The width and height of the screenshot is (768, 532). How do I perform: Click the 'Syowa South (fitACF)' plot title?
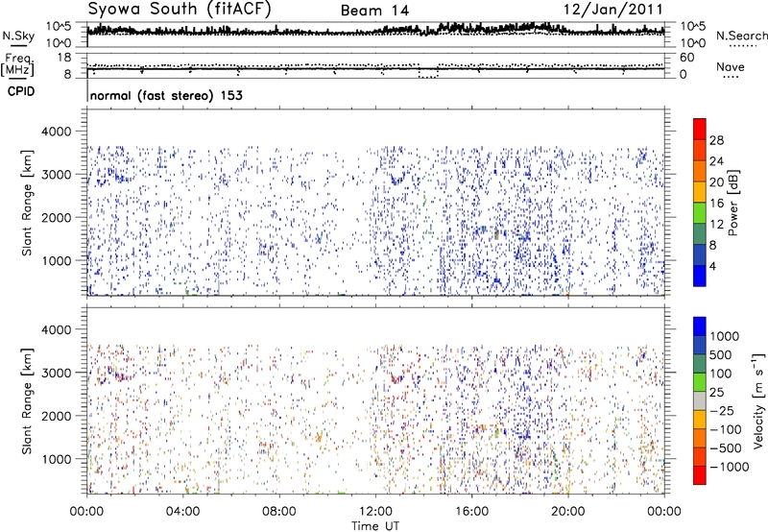(x=179, y=9)
